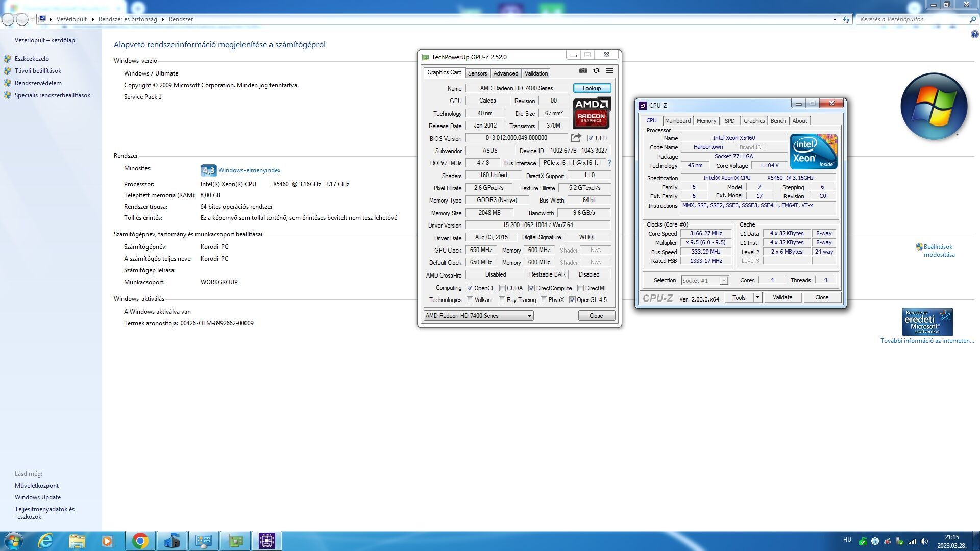The image size is (980, 551).
Task: Click the Close button in CPU-Z
Action: pos(822,297)
